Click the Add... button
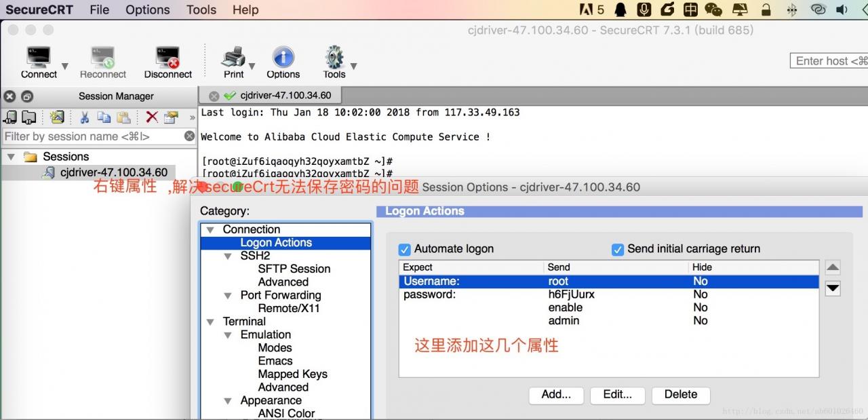Image resolution: width=868 pixels, height=420 pixels. pos(556,394)
